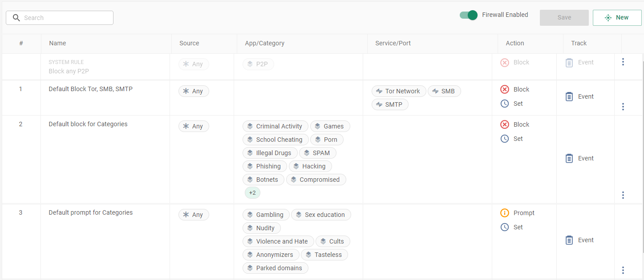This screenshot has width=644, height=280.
Task: Open three-dot menu for rule 2
Action: pyautogui.click(x=623, y=195)
